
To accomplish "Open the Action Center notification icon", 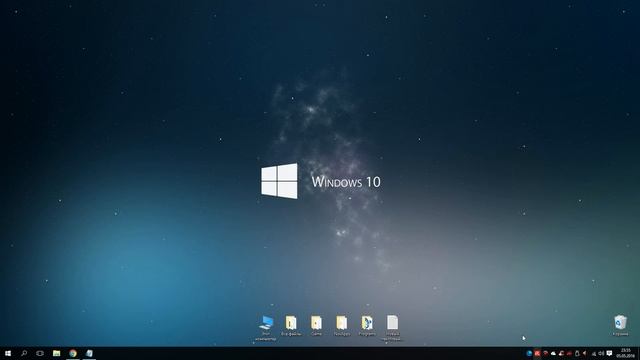I will (609, 353).
